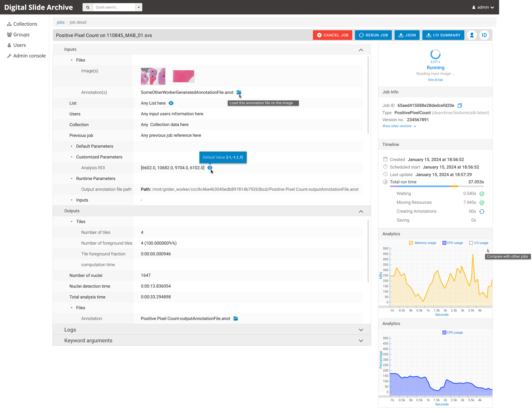Select Total analysis time value 0:00:33.294898

pos(156,297)
